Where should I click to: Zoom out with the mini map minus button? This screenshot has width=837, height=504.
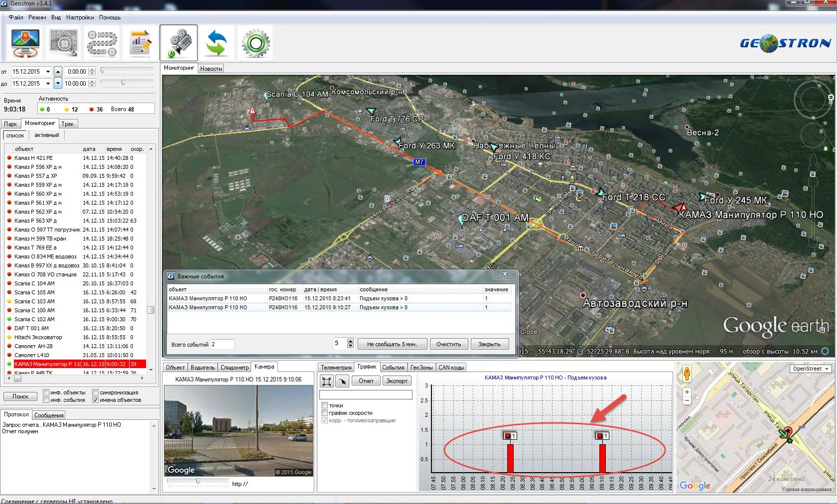pyautogui.click(x=687, y=400)
